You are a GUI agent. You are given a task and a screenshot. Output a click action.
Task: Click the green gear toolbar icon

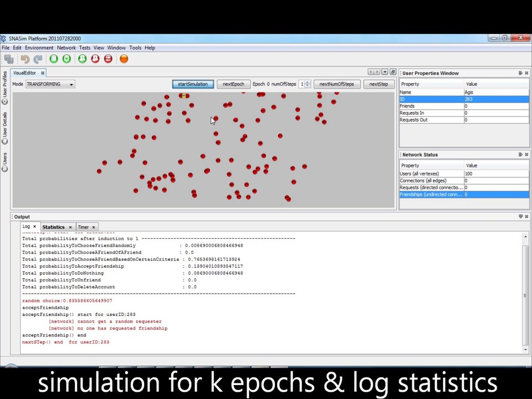[67, 59]
